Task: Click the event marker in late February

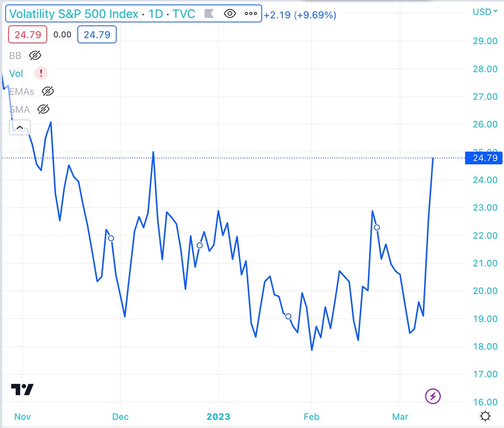Action: pyautogui.click(x=377, y=227)
